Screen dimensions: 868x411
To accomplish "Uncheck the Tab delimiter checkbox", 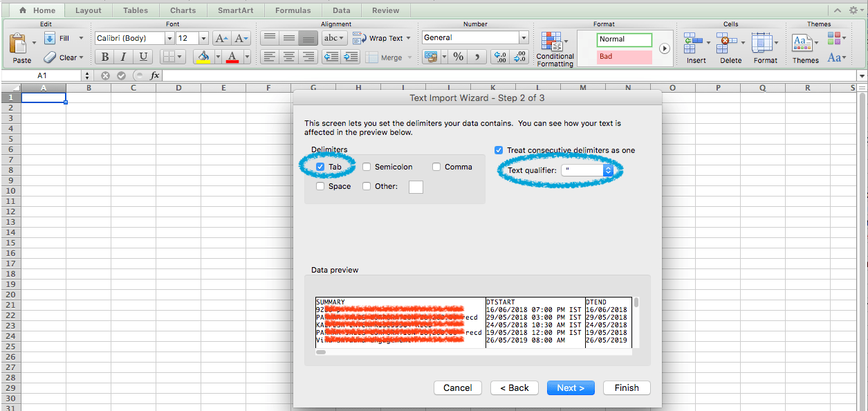I will click(x=320, y=166).
